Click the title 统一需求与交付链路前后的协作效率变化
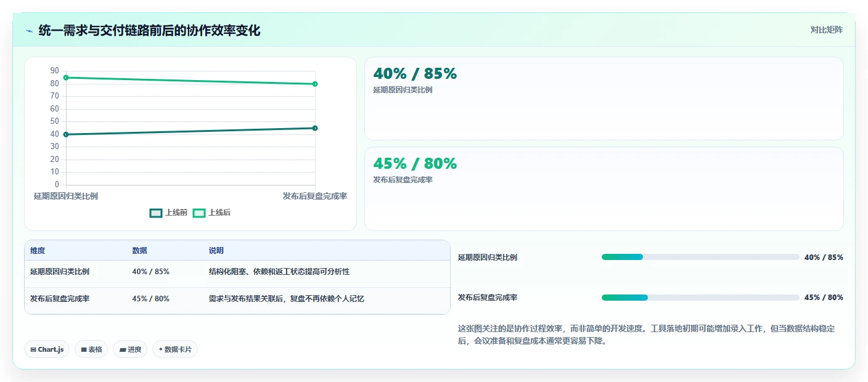868x382 pixels. (149, 30)
